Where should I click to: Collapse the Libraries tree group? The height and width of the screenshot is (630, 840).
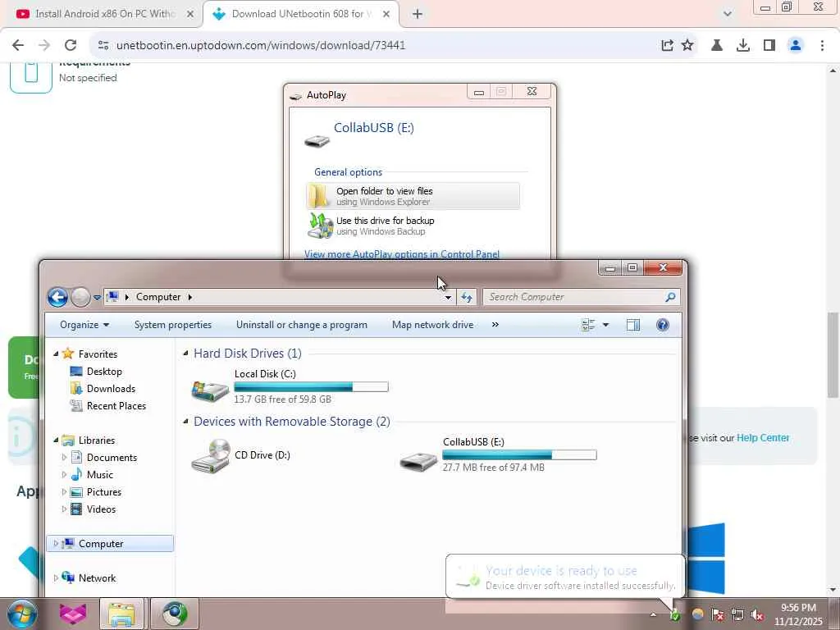pyautogui.click(x=57, y=440)
